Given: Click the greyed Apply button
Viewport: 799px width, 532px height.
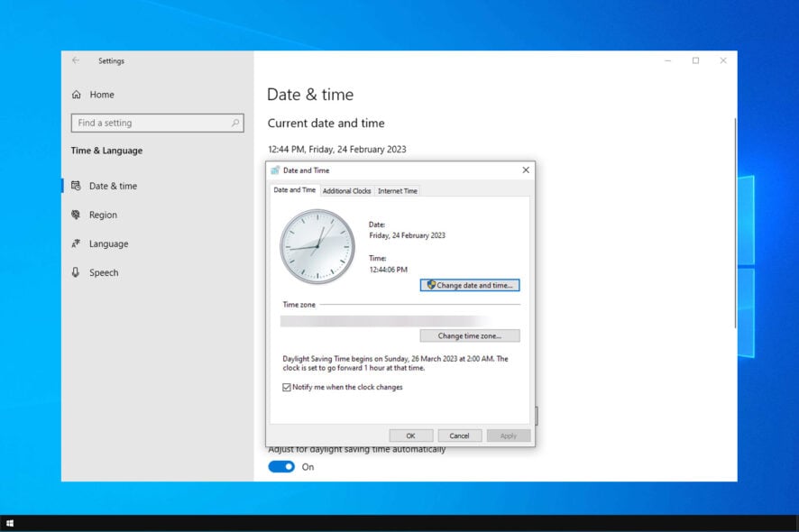Looking at the screenshot, I should tap(508, 436).
